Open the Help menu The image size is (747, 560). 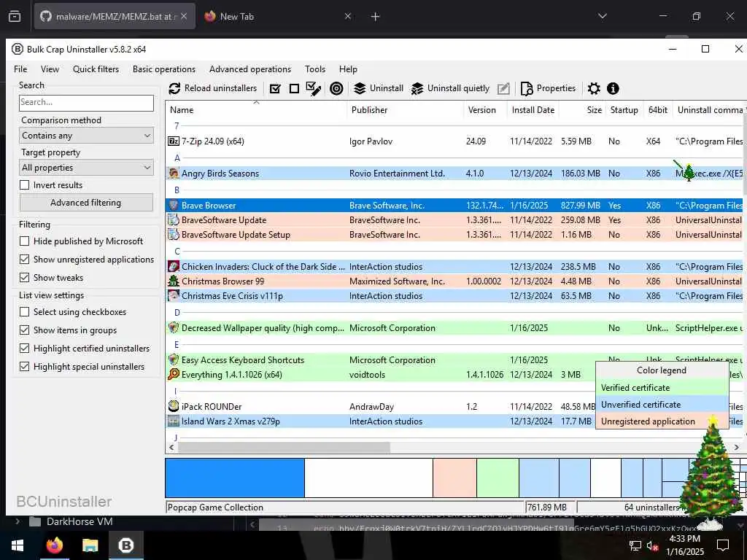point(348,69)
